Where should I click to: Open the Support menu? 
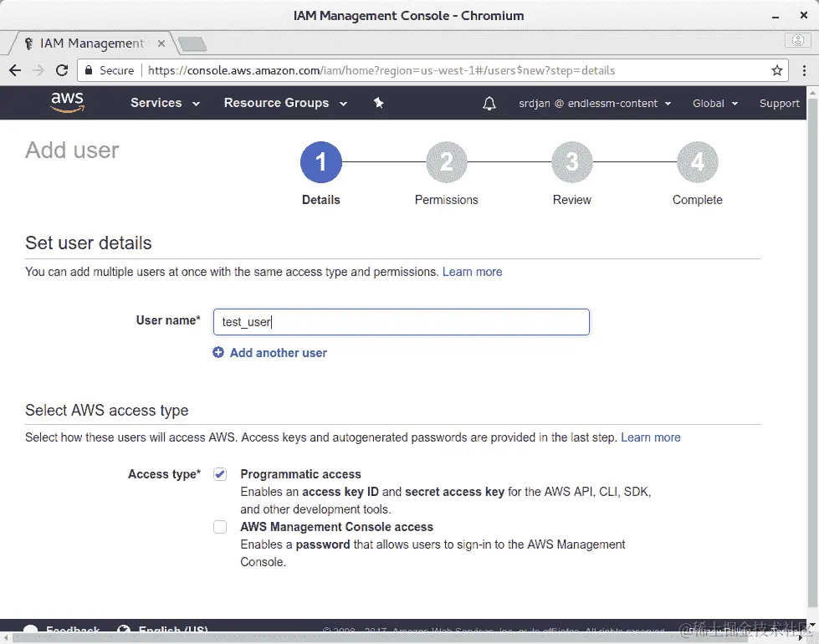pos(780,104)
